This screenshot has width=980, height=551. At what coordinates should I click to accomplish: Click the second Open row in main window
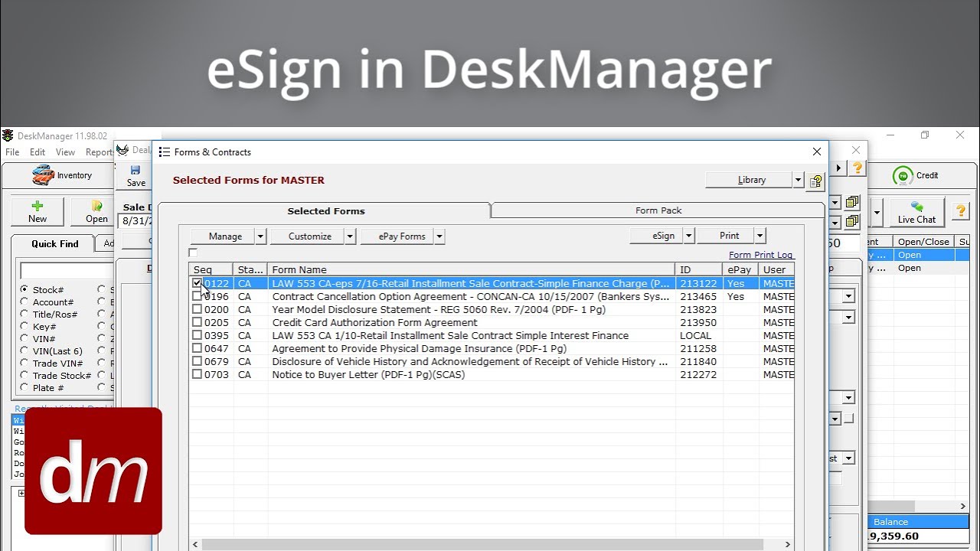point(910,268)
